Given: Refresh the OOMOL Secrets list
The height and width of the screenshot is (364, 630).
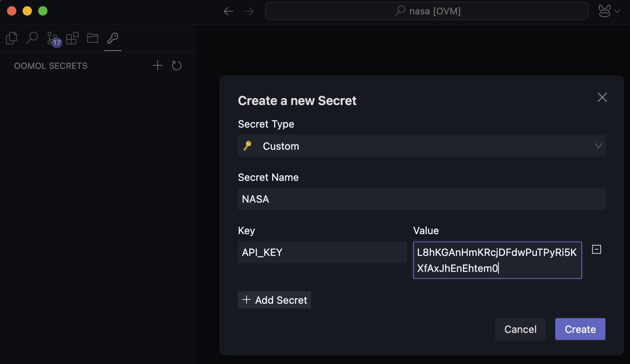Looking at the screenshot, I should [x=177, y=66].
